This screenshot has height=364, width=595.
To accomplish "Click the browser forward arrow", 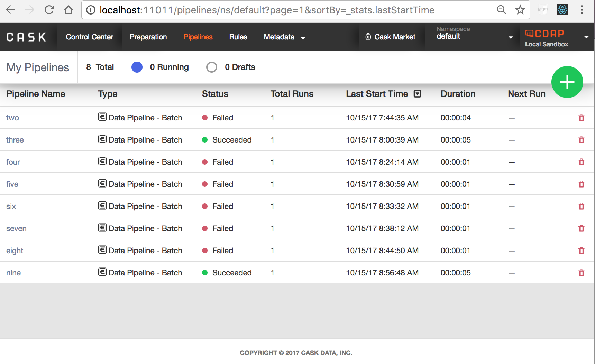I will [x=30, y=10].
